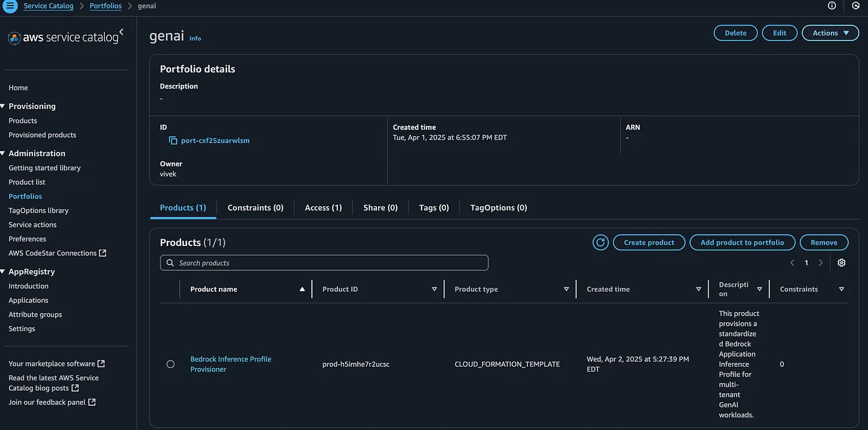Open table preferences gear icon
This screenshot has width=868, height=430.
click(841, 263)
